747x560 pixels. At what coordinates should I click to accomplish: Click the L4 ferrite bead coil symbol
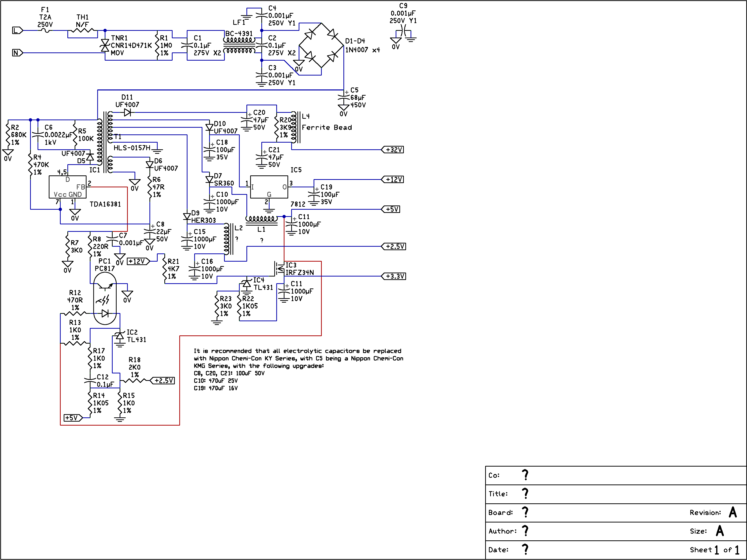295,127
